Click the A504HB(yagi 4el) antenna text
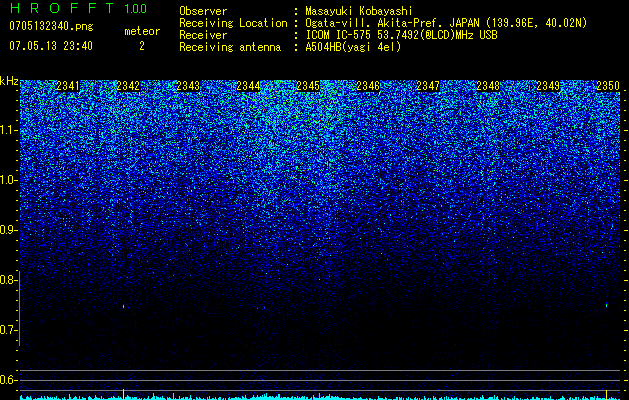This screenshot has width=629, height=400. [353, 47]
